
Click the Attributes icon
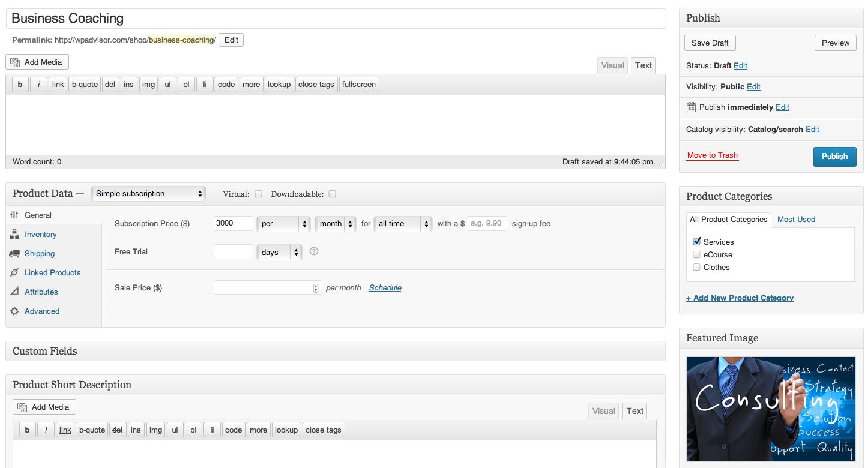(x=14, y=292)
